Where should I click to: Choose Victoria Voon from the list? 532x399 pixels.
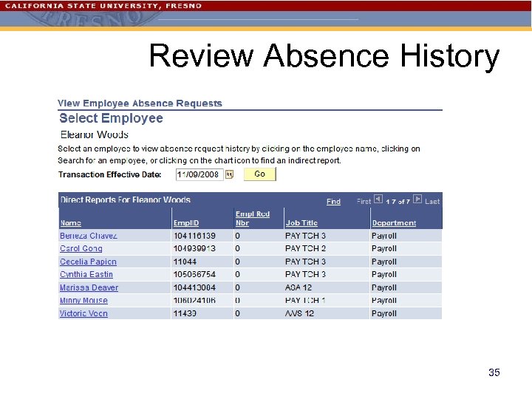(x=83, y=313)
